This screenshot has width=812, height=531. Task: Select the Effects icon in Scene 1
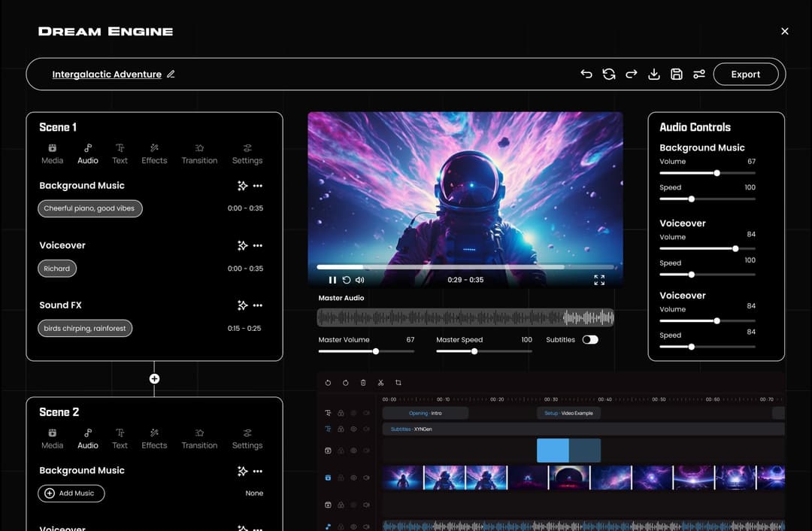click(154, 153)
